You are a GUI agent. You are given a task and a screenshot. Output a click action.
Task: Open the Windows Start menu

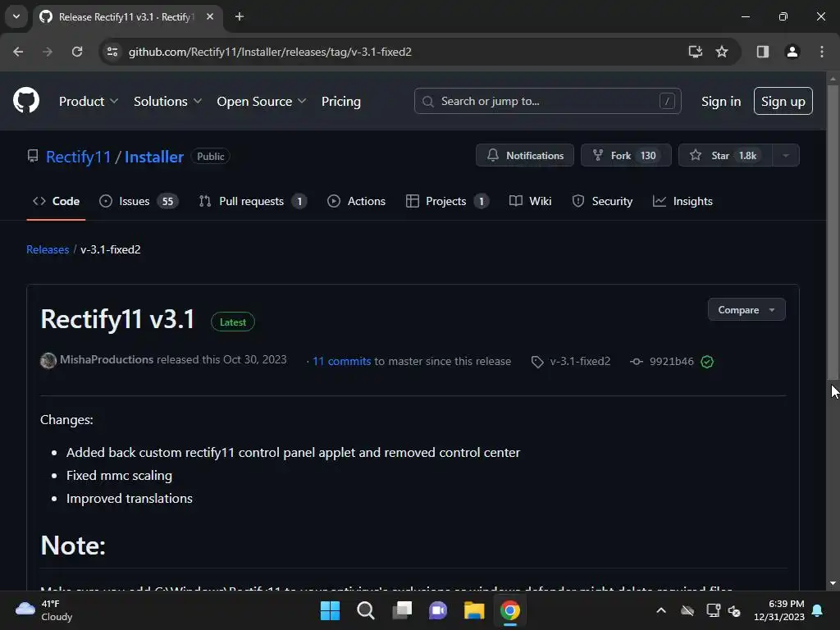click(x=330, y=610)
